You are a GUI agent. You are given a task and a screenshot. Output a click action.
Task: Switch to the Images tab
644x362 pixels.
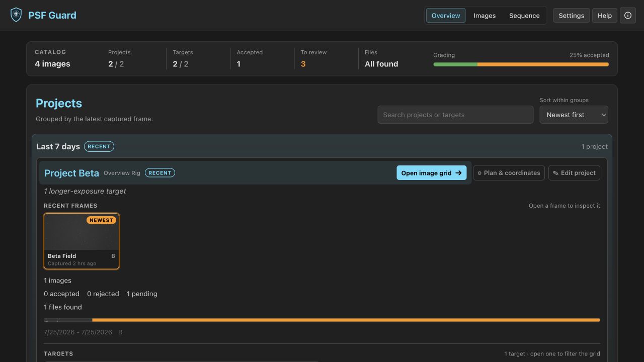[485, 16]
